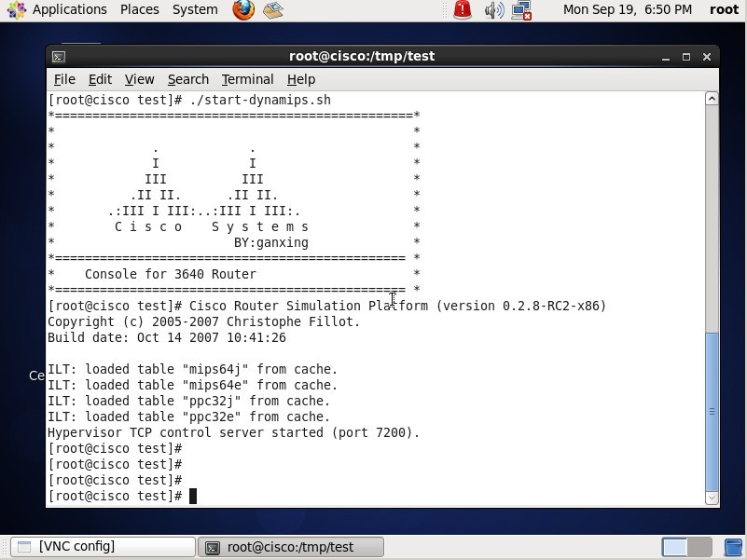Viewport: 747px width, 560px height.
Task: Open the Terminal menu in menubar
Action: (248, 79)
